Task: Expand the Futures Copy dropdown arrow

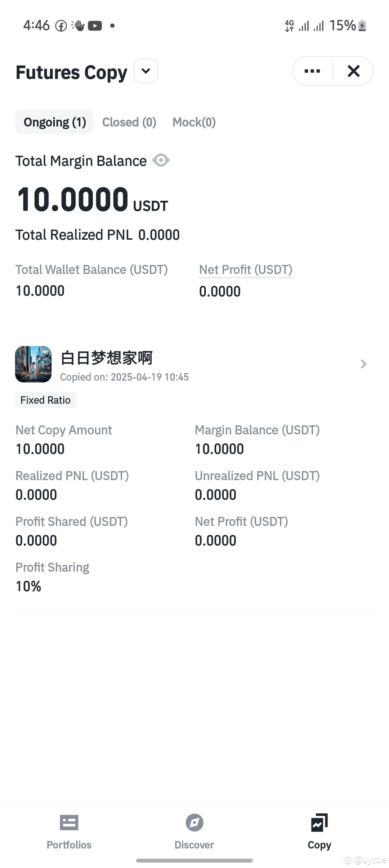Action: (146, 71)
